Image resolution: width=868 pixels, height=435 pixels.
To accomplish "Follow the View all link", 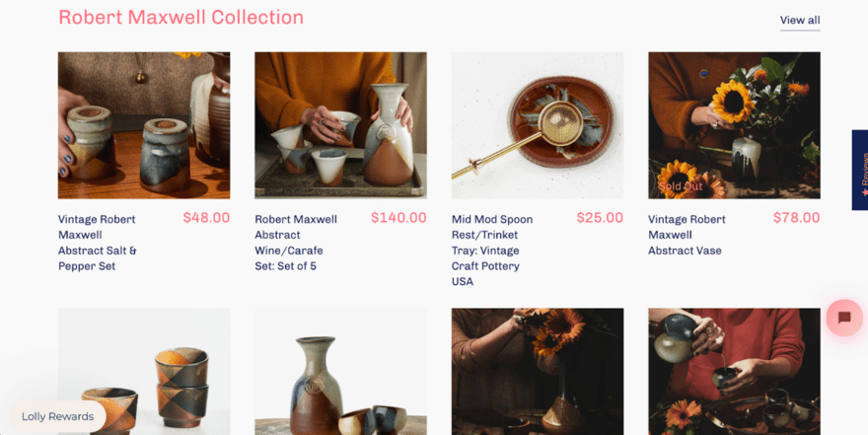I will 799,21.
